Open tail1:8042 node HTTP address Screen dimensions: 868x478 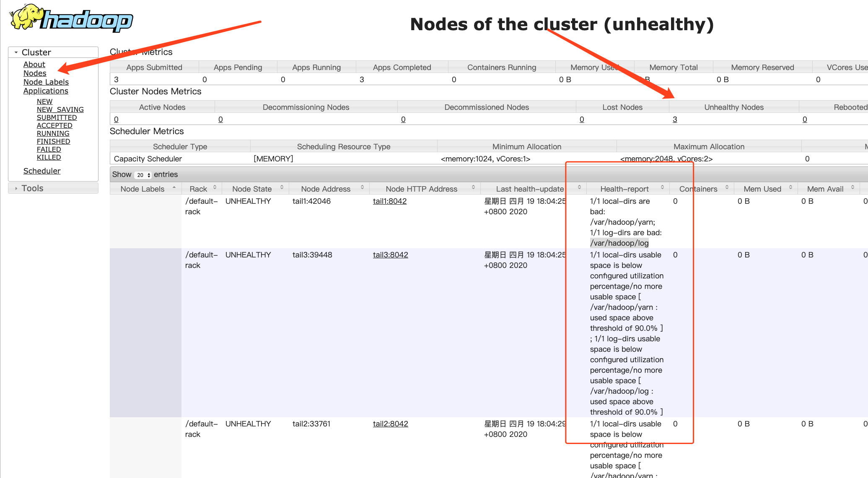[389, 201]
